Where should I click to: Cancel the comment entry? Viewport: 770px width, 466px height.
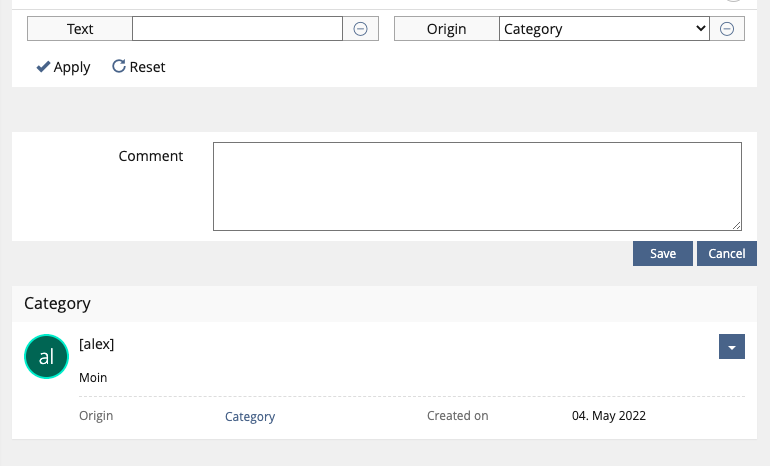727,254
